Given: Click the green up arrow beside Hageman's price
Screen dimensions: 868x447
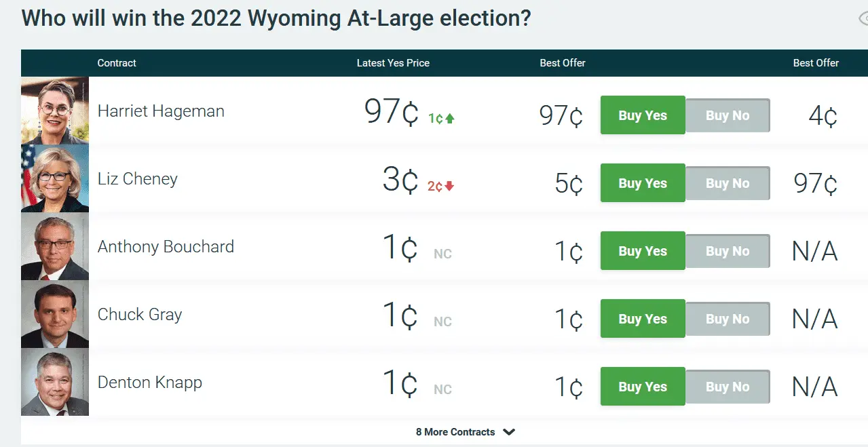Looking at the screenshot, I should tap(450, 119).
